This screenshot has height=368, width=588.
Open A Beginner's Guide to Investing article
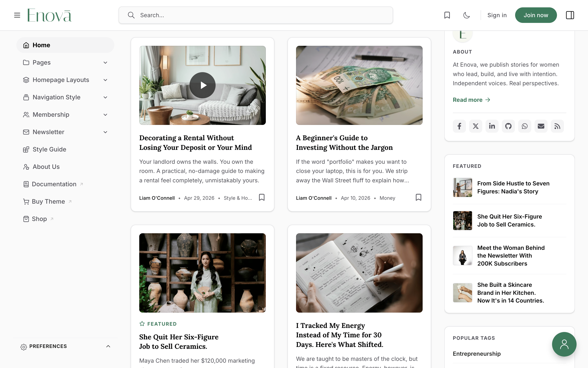coord(344,143)
